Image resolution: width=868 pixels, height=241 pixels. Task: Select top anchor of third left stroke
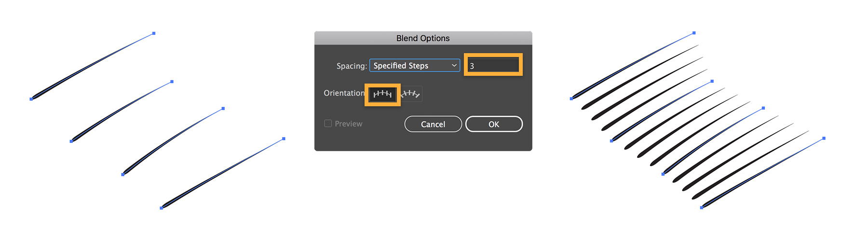(223, 109)
